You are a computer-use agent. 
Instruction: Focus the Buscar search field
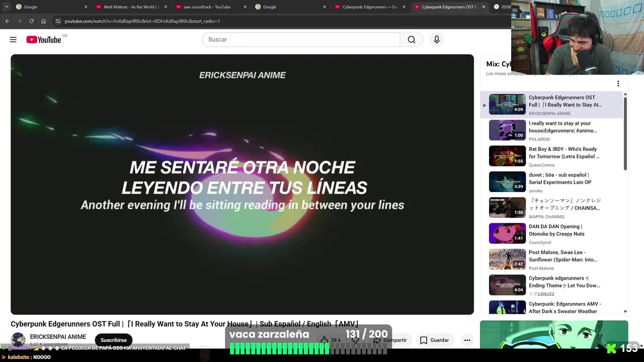[x=301, y=40]
